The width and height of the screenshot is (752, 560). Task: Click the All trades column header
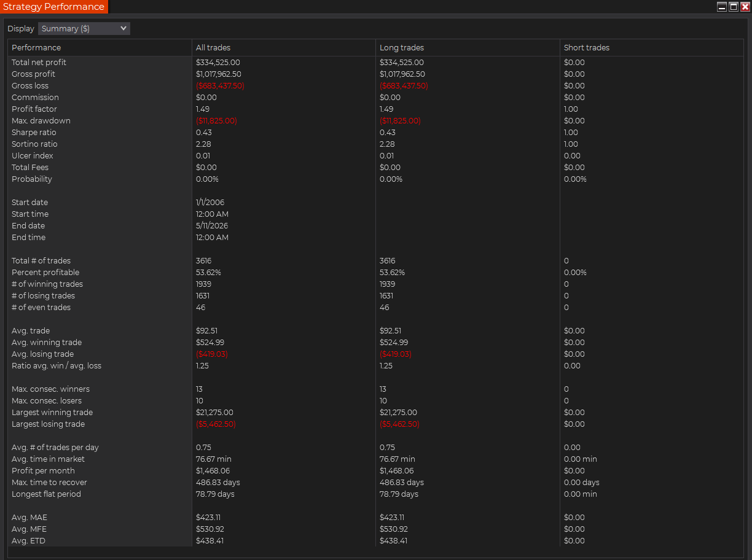[x=284, y=47]
